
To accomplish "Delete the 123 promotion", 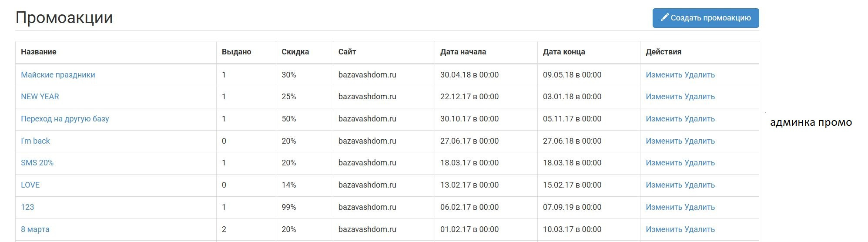I will coord(700,207).
